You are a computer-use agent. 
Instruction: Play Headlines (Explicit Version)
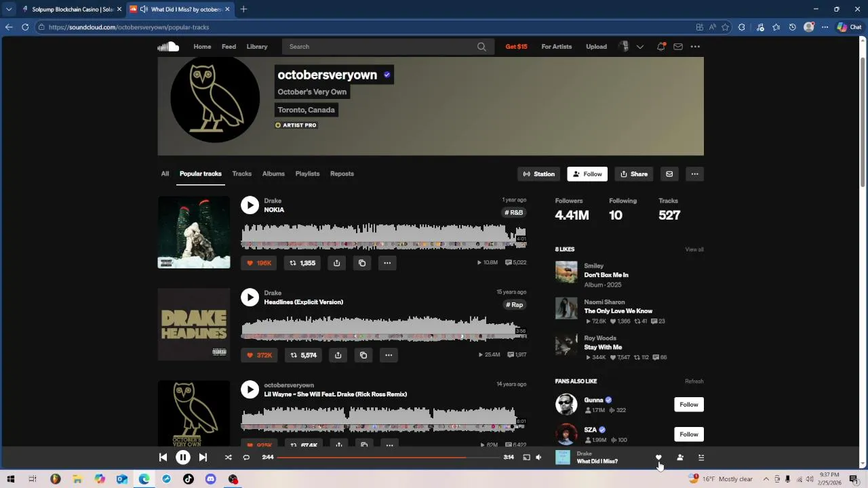250,298
